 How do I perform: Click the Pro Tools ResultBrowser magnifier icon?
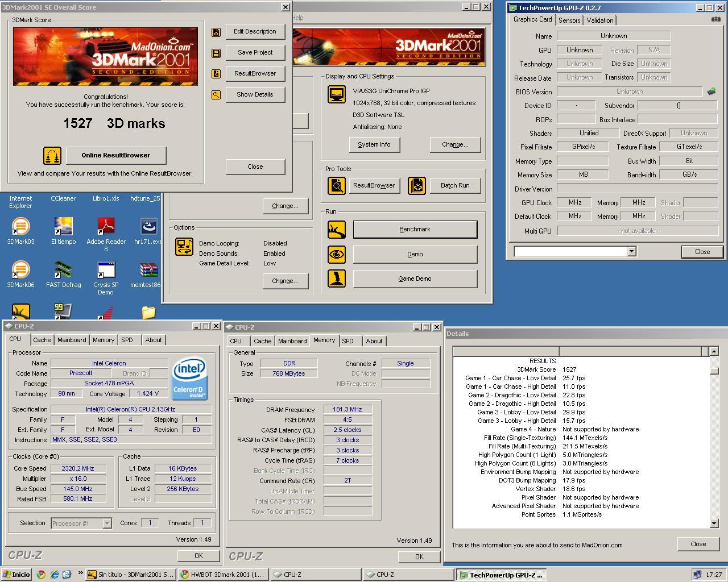pyautogui.click(x=336, y=185)
